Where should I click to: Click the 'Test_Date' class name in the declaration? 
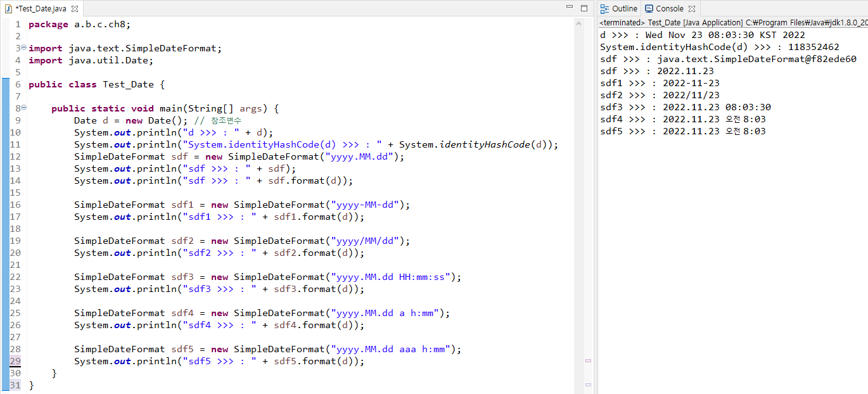(129, 84)
